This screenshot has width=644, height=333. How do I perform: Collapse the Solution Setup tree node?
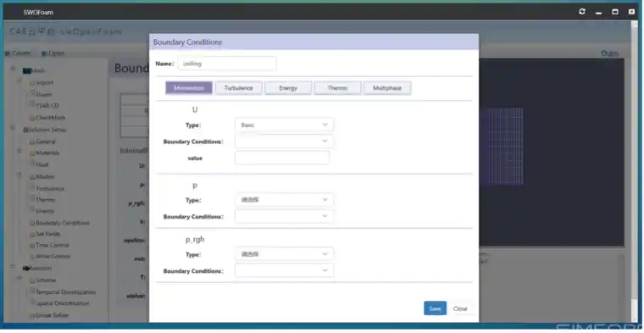[13, 128]
